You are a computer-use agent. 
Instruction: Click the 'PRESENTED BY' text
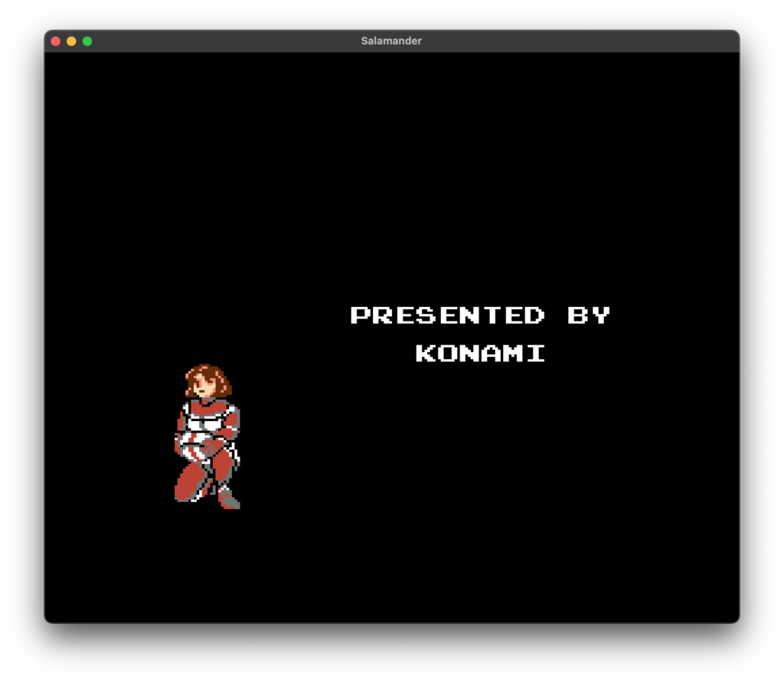481,315
